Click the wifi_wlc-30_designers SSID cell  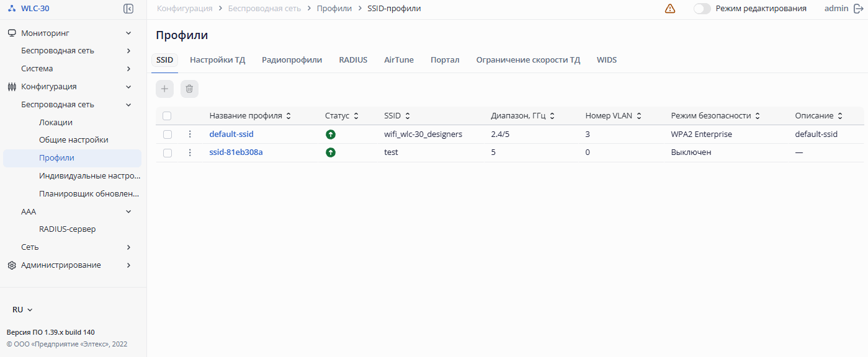(x=423, y=134)
